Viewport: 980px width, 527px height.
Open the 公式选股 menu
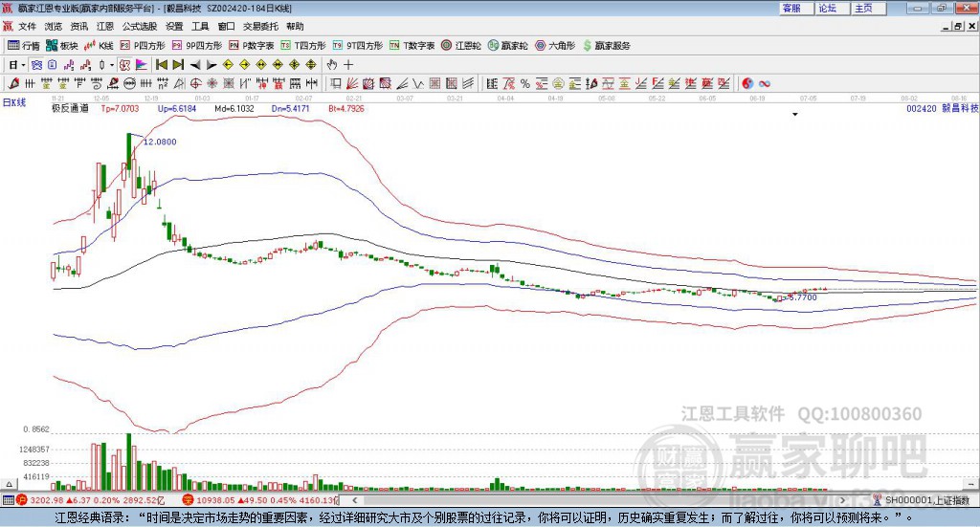pos(140,26)
